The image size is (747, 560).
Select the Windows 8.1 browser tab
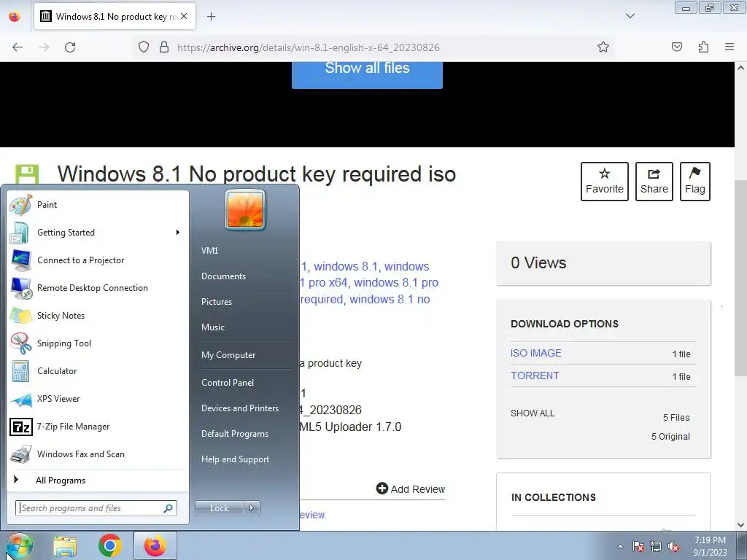(115, 17)
